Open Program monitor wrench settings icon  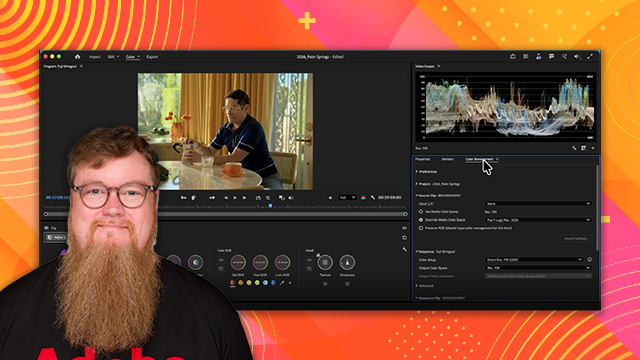coord(373,198)
